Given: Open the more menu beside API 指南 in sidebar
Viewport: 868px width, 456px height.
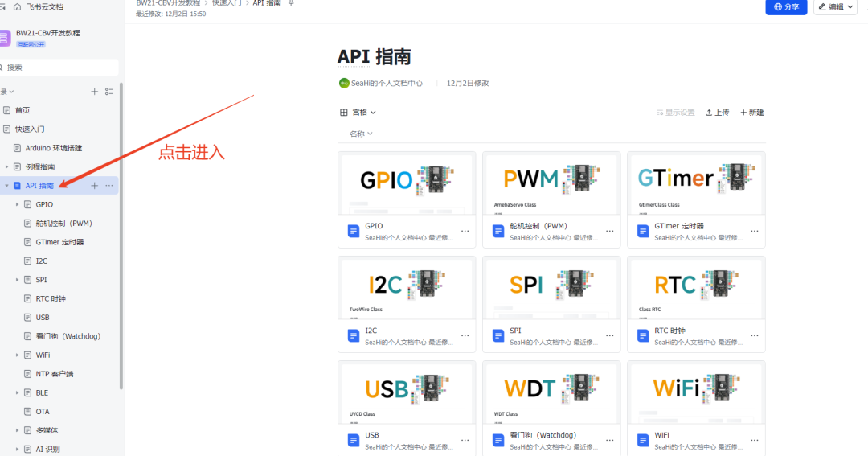Looking at the screenshot, I should tap(109, 186).
